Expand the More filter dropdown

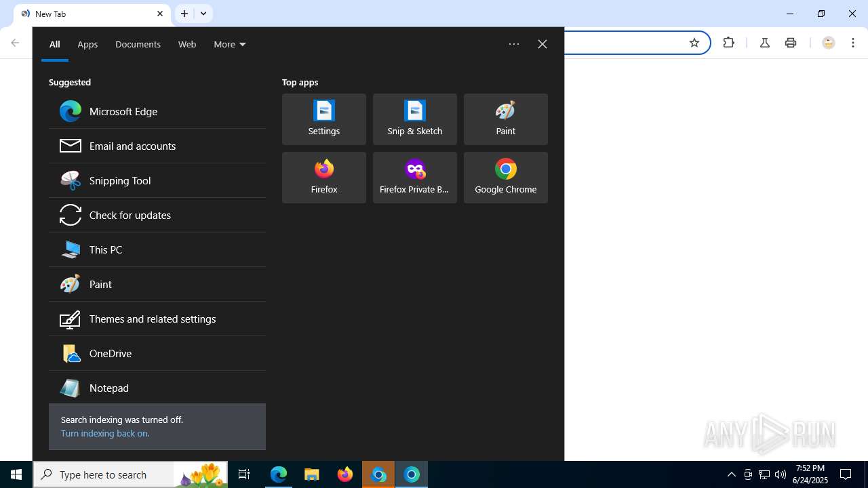pos(230,44)
